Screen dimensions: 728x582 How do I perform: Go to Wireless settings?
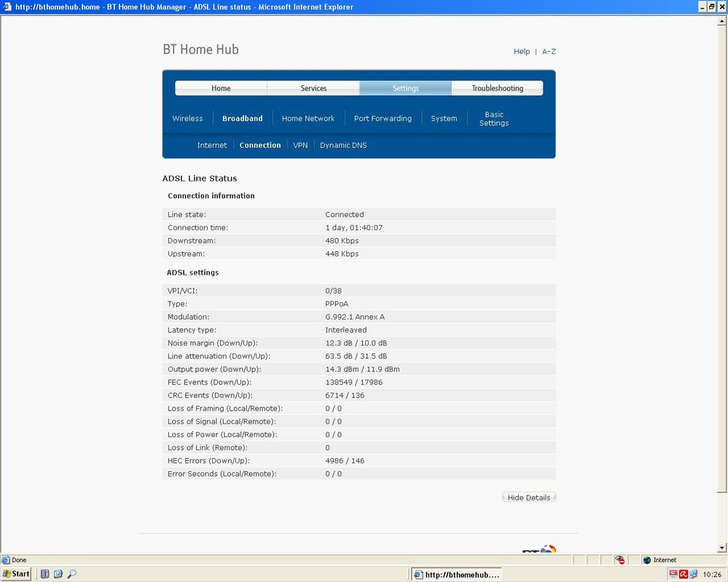187,118
